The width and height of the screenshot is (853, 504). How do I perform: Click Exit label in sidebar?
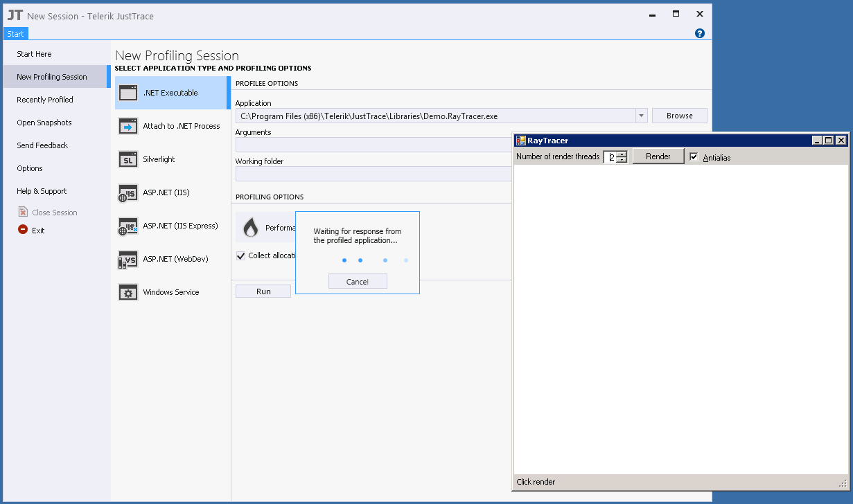(38, 231)
